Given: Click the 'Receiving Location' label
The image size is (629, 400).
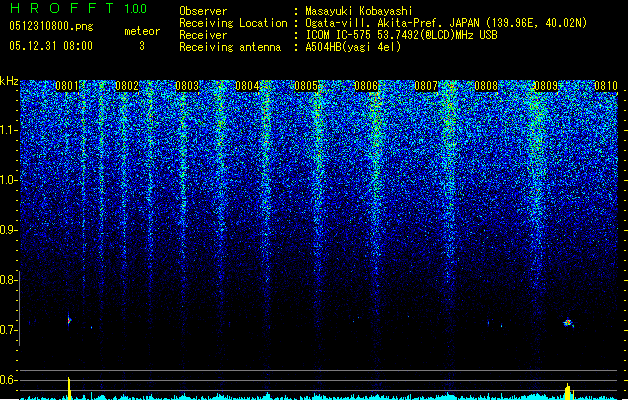Looking at the screenshot, I should (233, 23).
